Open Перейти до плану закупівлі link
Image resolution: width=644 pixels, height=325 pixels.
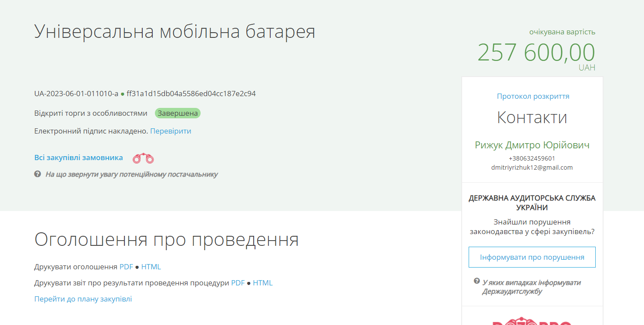[83, 299]
